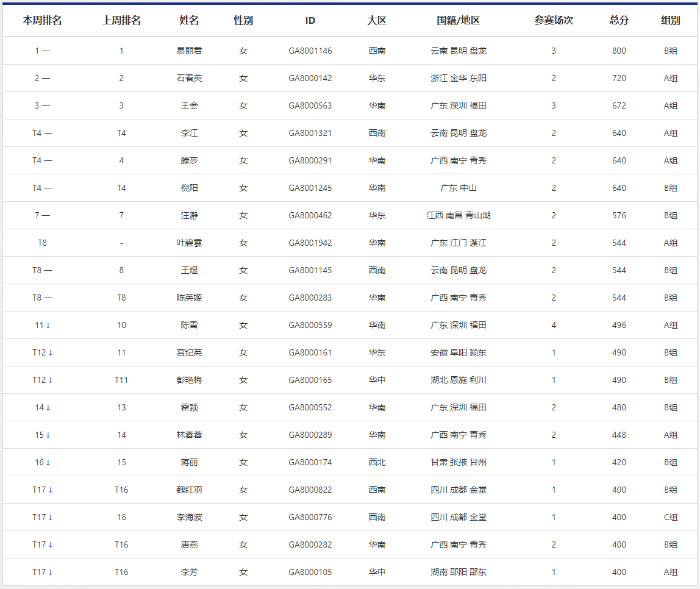Click the unchanged dash beside rank 1
The height and width of the screenshot is (589, 700).
[46, 51]
